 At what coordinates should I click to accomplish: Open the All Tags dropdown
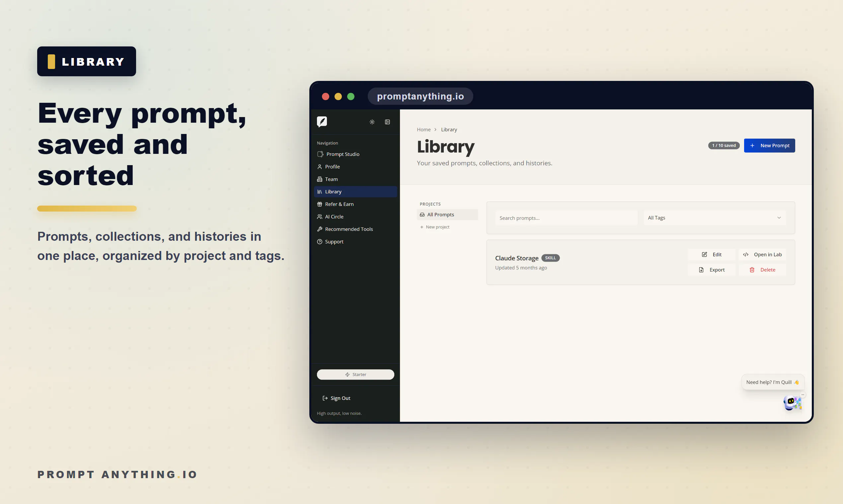(715, 218)
